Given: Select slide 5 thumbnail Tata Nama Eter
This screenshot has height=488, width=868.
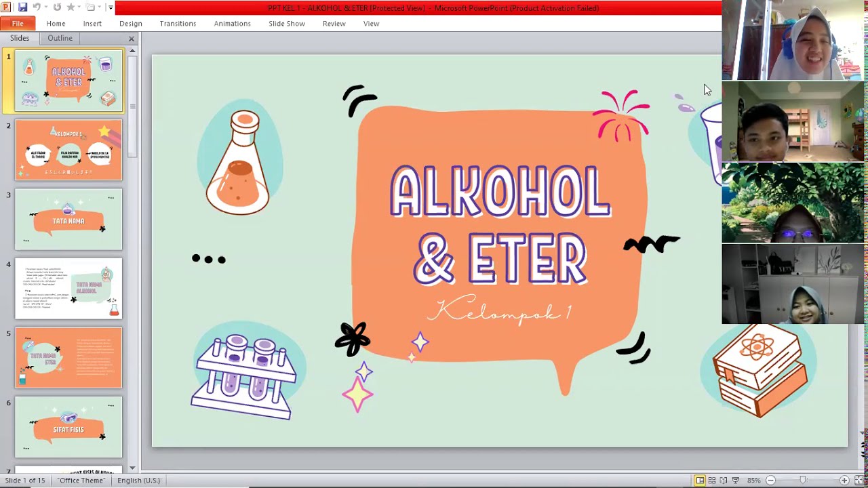Looking at the screenshot, I should coord(68,358).
